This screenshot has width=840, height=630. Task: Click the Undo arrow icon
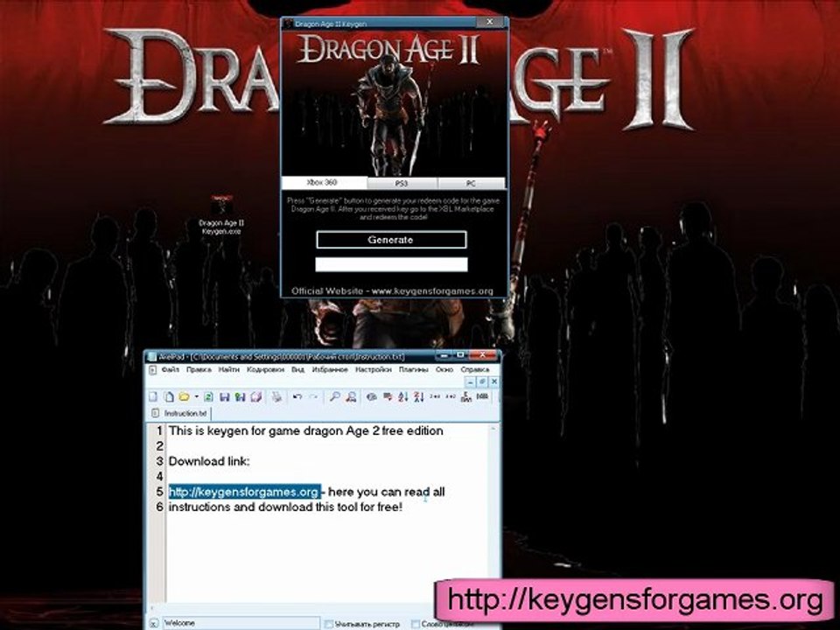(x=297, y=397)
